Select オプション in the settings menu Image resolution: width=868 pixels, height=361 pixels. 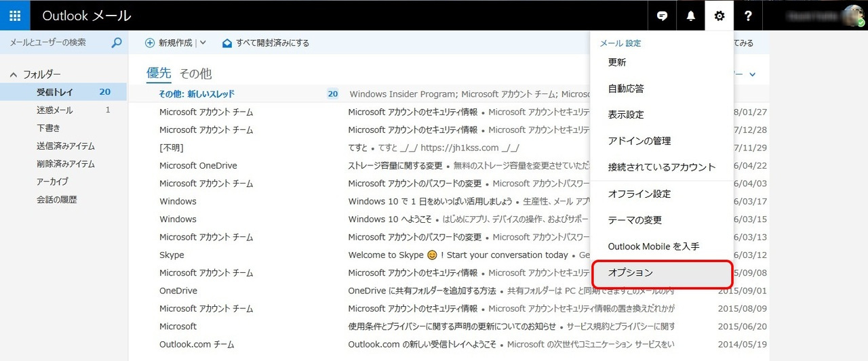point(662,273)
